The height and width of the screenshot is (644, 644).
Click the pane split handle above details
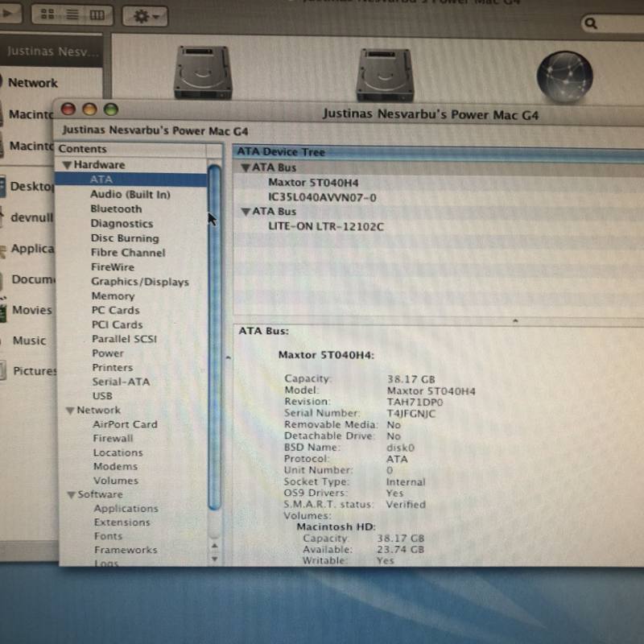point(515,320)
